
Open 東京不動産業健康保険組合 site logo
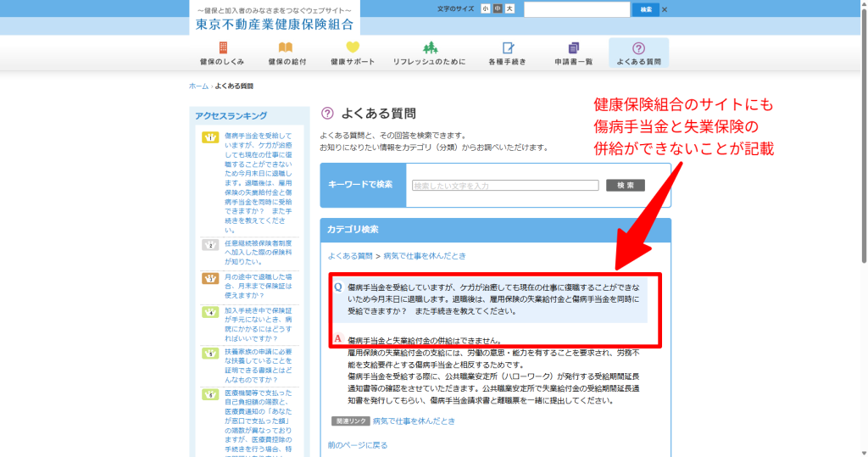point(275,24)
